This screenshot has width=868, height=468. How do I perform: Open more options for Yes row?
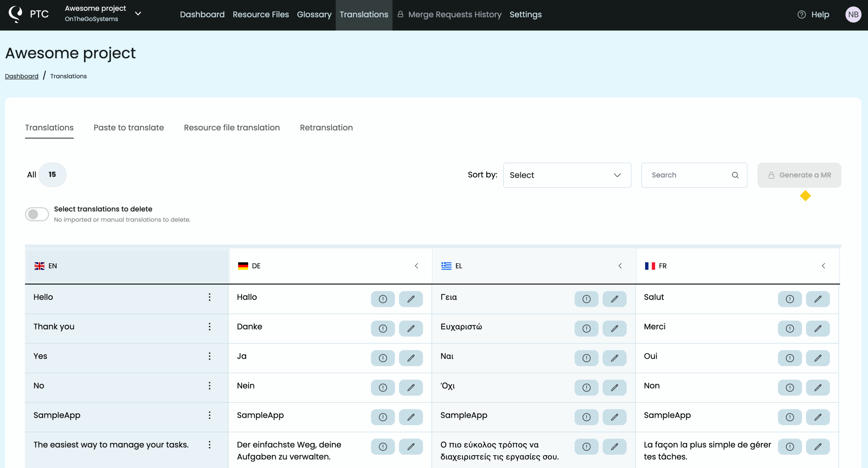tap(210, 356)
